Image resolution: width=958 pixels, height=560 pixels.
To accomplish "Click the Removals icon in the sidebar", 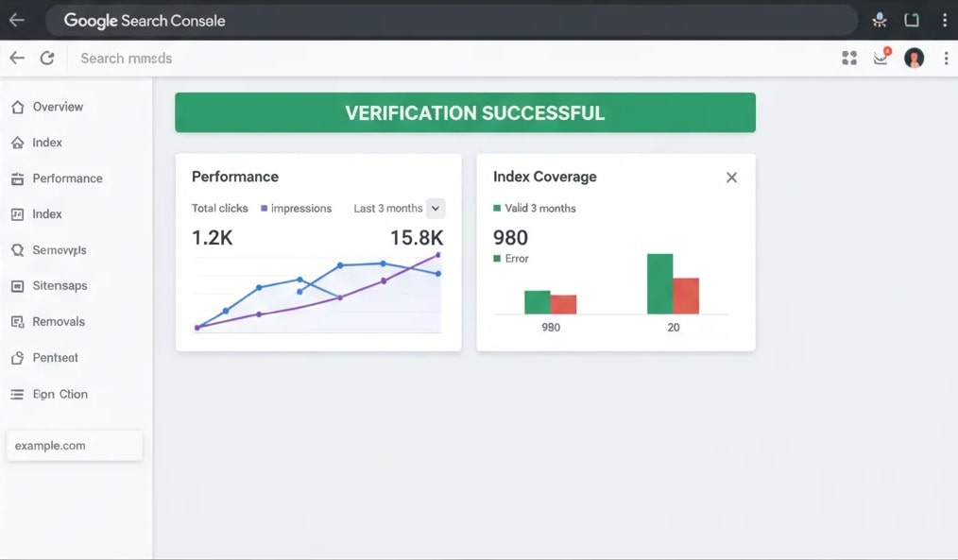I will (x=17, y=322).
